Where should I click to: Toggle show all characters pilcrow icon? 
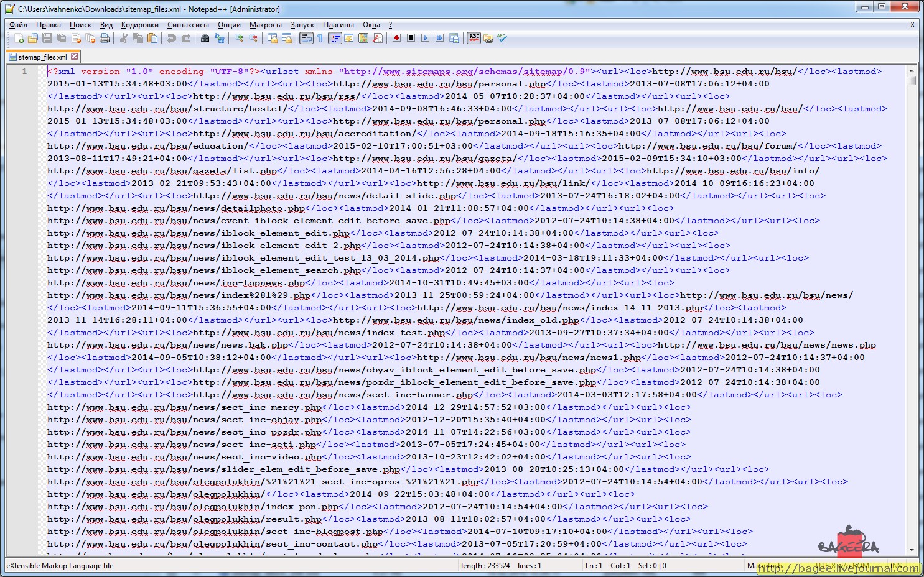coord(320,38)
